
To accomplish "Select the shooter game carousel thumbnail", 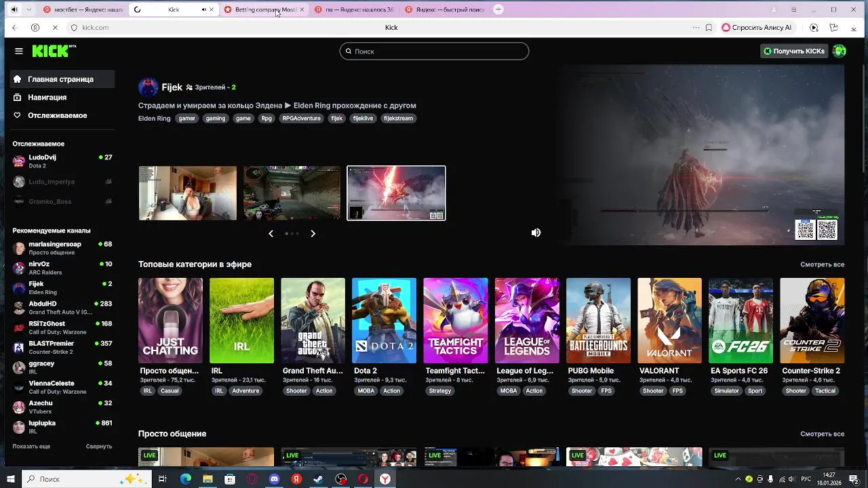I will click(292, 193).
